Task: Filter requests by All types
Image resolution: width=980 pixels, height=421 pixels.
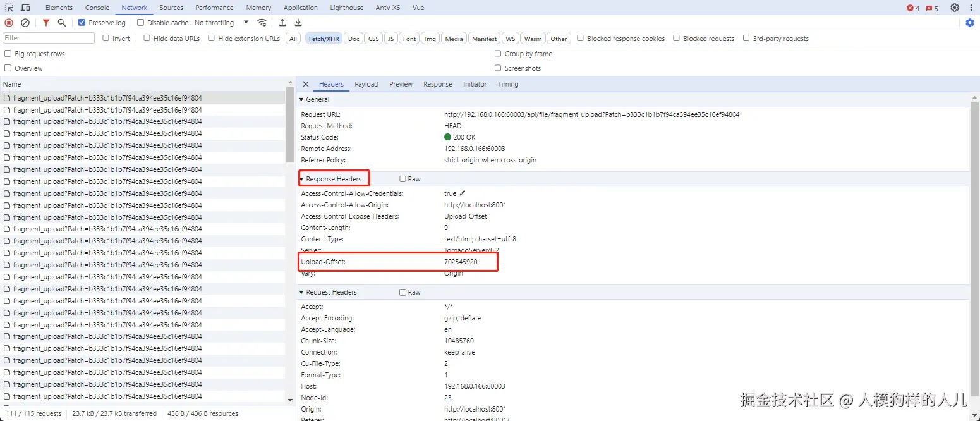Action: point(293,39)
